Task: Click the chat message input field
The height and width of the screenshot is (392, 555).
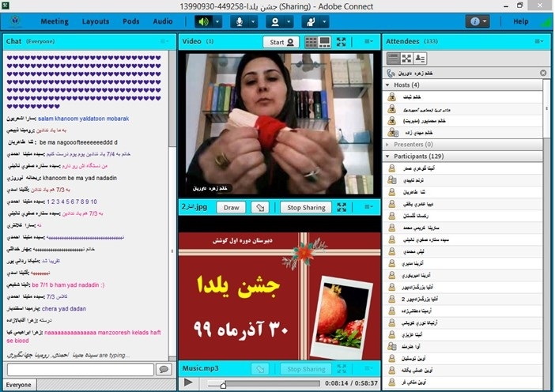Action: tap(79, 369)
